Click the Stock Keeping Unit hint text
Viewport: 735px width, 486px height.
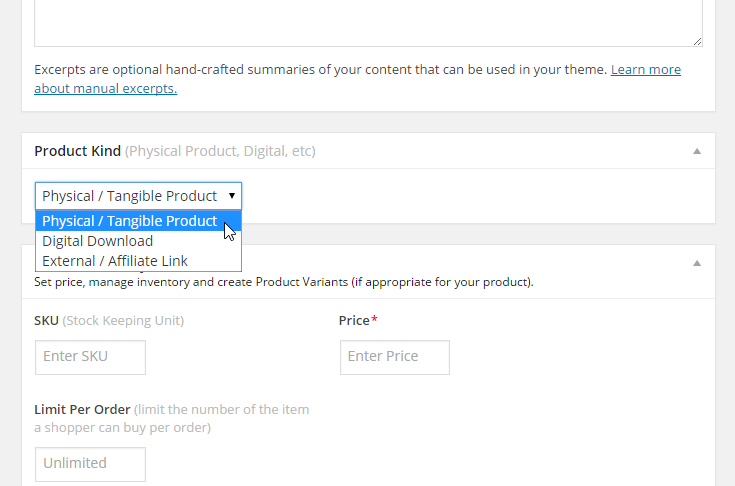click(123, 321)
